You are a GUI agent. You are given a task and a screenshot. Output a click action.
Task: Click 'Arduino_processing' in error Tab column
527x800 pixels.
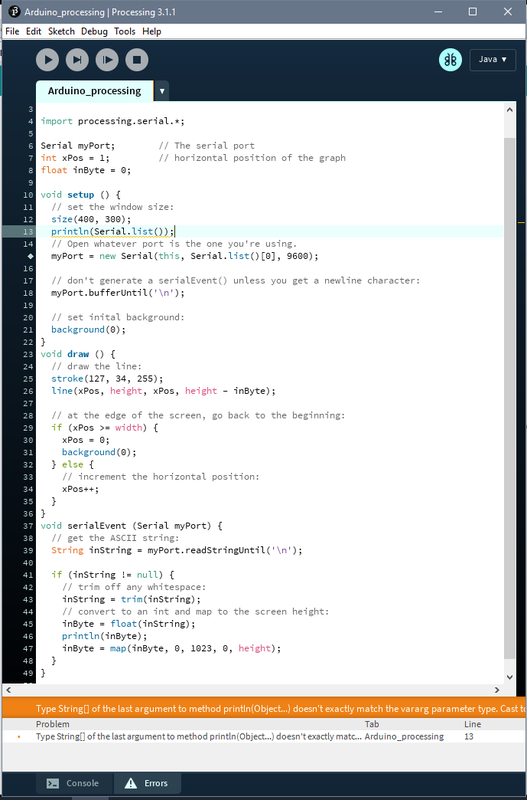[x=404, y=737]
